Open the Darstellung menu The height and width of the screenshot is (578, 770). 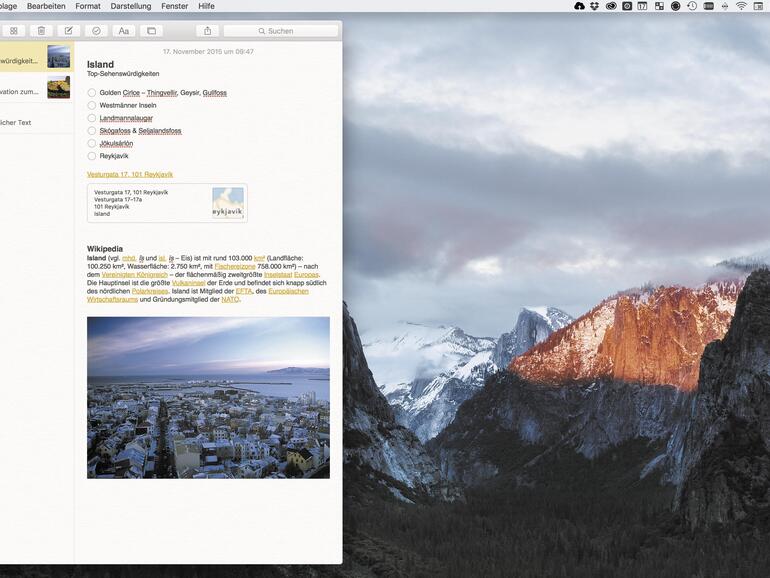pos(131,6)
